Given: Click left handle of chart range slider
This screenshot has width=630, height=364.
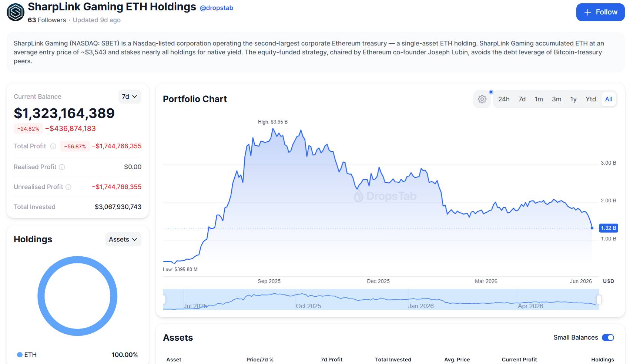Looking at the screenshot, I should (164, 299).
